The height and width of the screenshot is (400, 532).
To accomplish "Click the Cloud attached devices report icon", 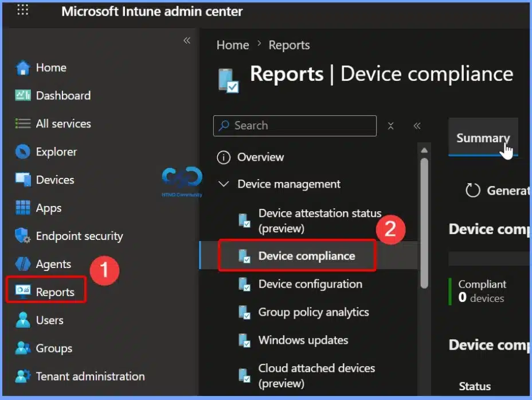I will point(244,375).
